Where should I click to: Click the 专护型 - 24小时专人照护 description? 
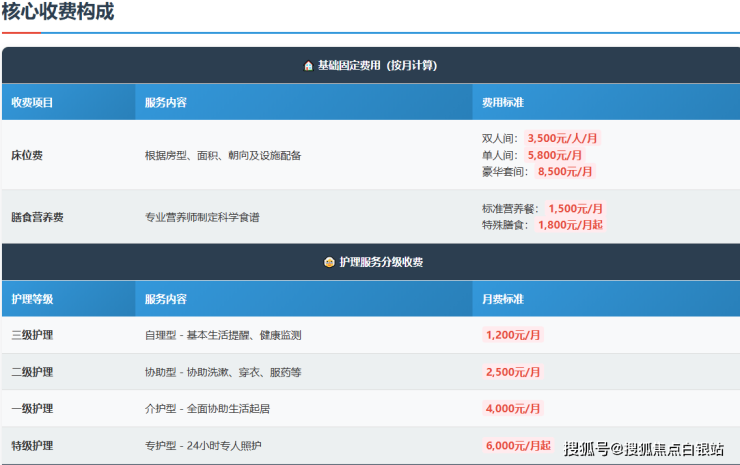[209, 445]
